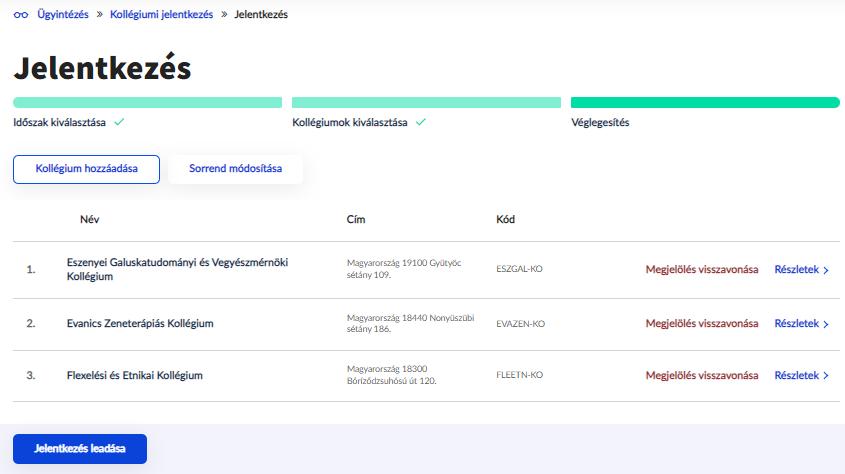Select the Kollégiumok kiválasztása progress step
Screen dimensions: 845x474
[349, 122]
